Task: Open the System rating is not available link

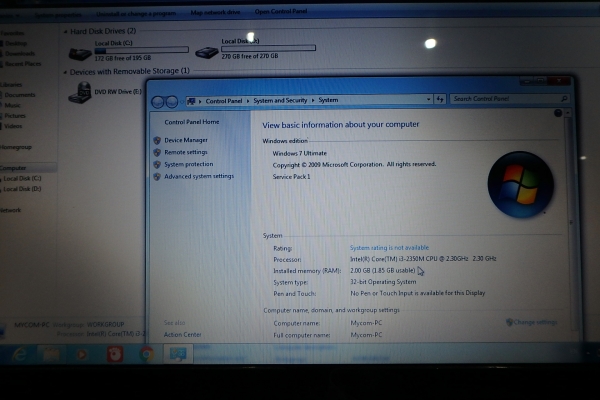Action: (x=389, y=248)
